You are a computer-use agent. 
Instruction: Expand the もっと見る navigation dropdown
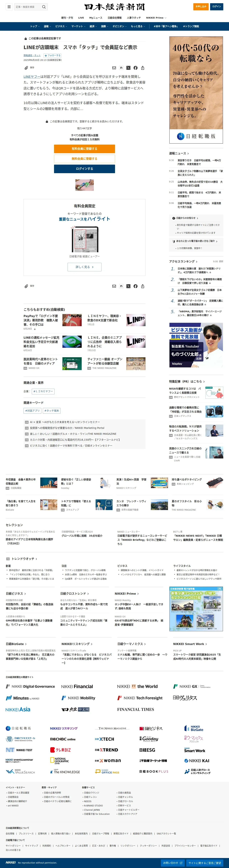tap(138, 26)
